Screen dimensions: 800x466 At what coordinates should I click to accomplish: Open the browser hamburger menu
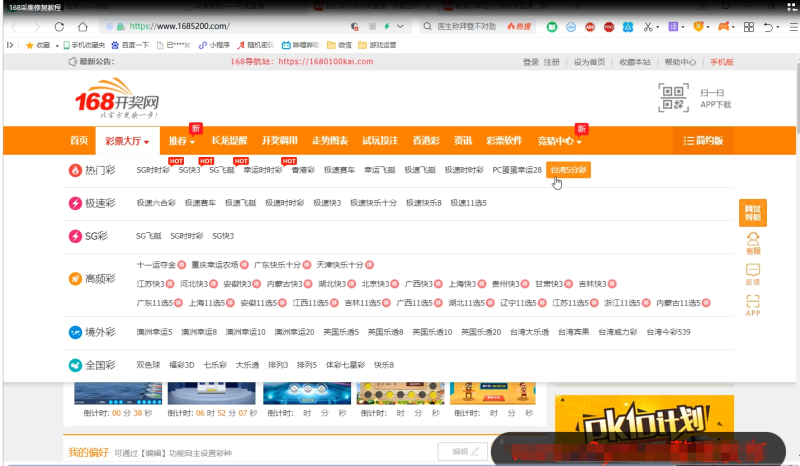794,27
